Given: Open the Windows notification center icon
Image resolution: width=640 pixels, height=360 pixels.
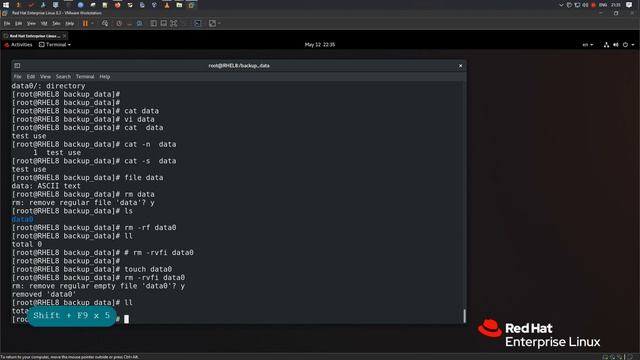Looking at the screenshot, I should tap(629, 5).
